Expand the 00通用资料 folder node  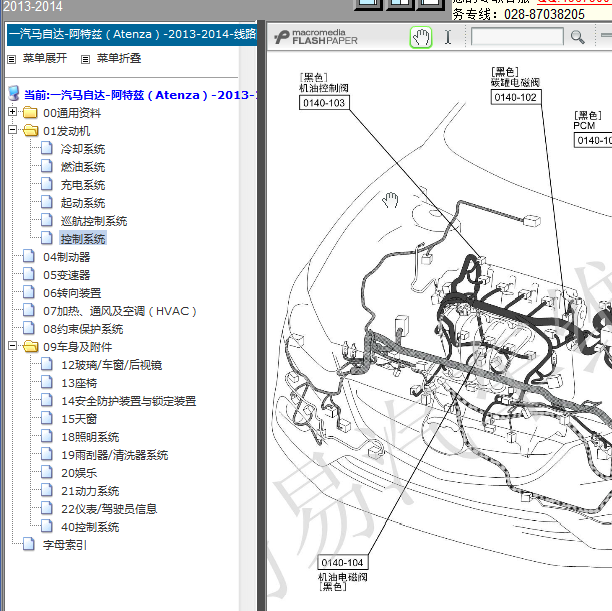coord(12,112)
